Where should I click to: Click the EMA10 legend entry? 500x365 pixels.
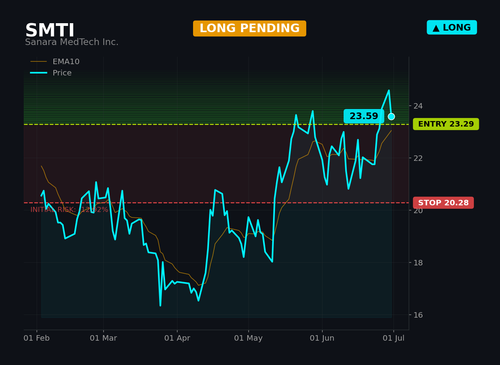pos(55,61)
